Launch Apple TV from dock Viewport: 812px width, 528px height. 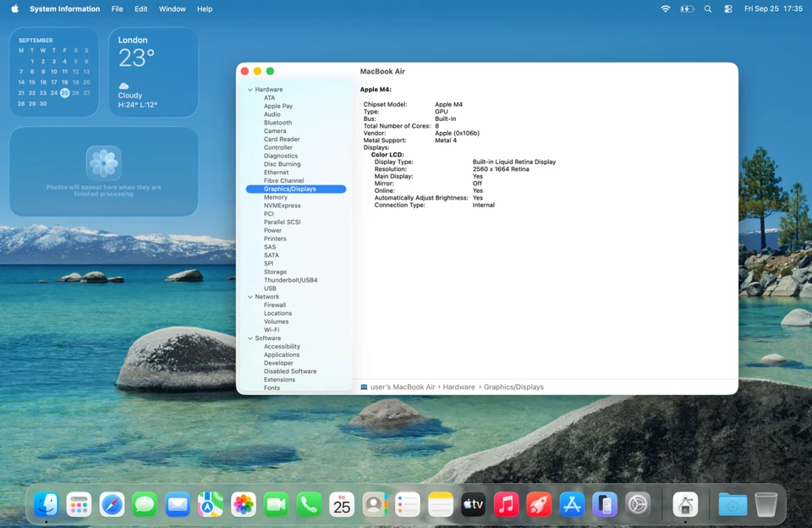pos(474,504)
